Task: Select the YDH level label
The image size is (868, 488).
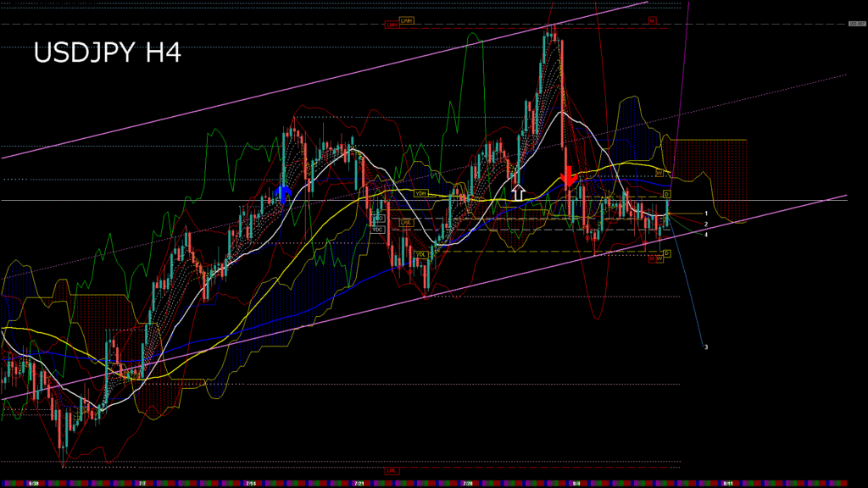Action: [x=420, y=193]
